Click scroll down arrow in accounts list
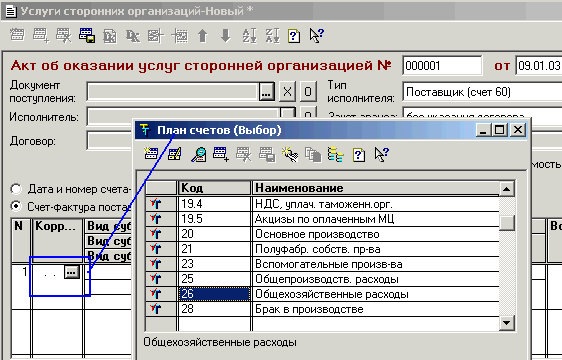 point(506,323)
